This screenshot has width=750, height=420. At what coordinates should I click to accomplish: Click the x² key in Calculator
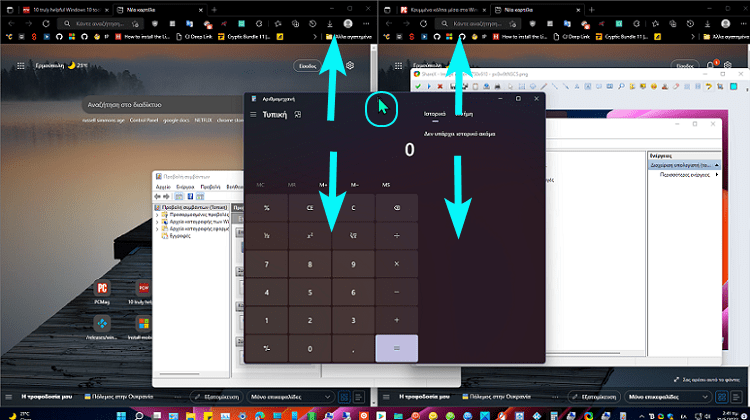pos(309,236)
